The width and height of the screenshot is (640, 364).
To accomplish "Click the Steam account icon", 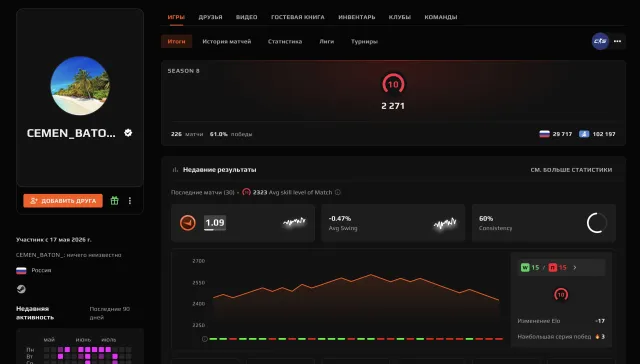I will pos(21,289).
